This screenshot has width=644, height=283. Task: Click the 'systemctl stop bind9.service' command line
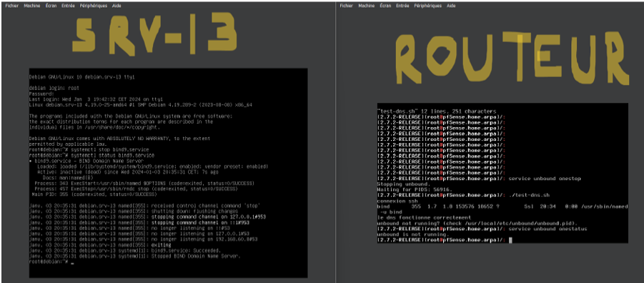[x=89, y=149]
